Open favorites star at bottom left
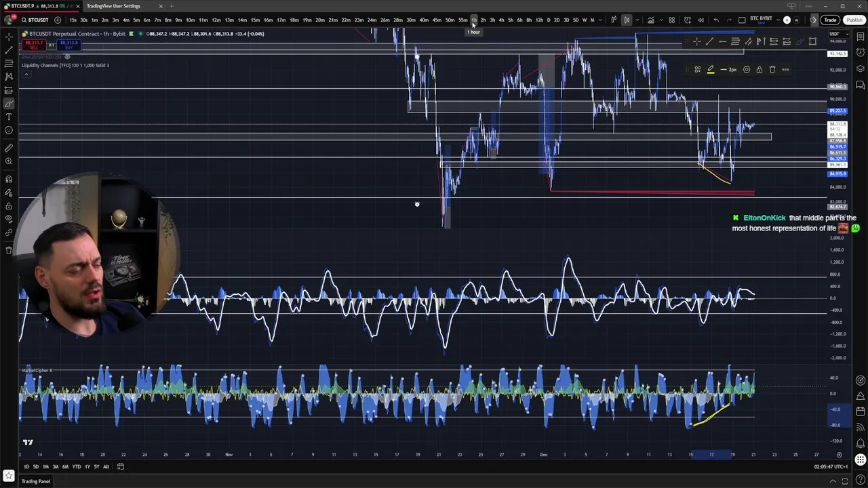The height and width of the screenshot is (488, 868). [x=9, y=476]
